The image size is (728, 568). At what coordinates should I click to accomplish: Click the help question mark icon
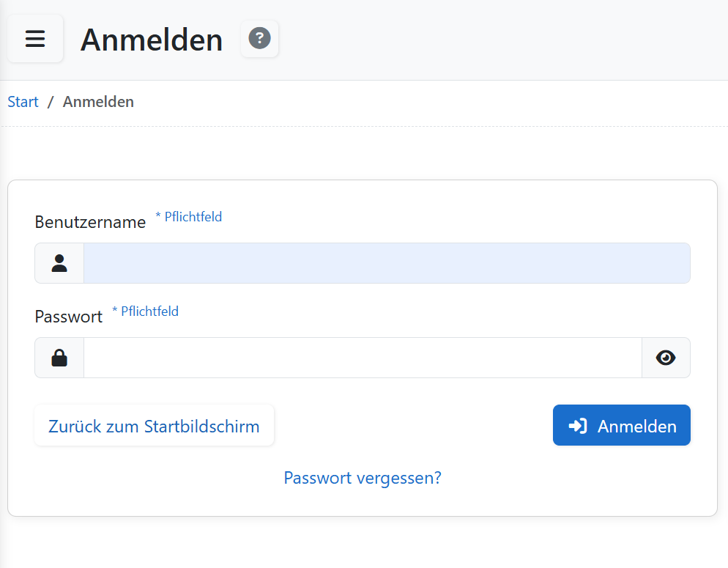(260, 39)
